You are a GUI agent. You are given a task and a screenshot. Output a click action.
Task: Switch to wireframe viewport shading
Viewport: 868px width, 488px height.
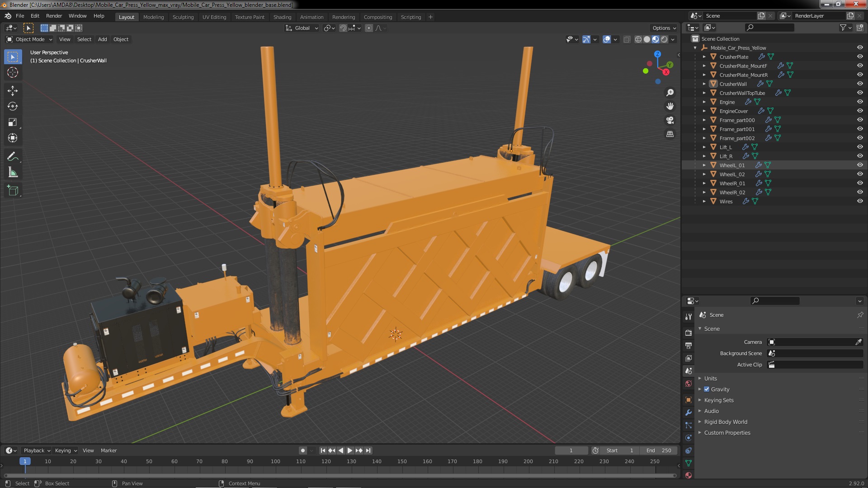(638, 39)
